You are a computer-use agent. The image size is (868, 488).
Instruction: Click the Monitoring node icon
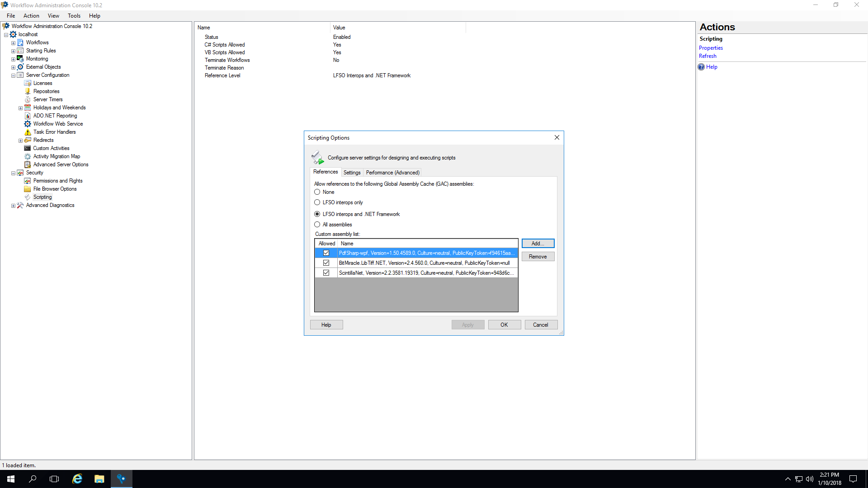20,59
